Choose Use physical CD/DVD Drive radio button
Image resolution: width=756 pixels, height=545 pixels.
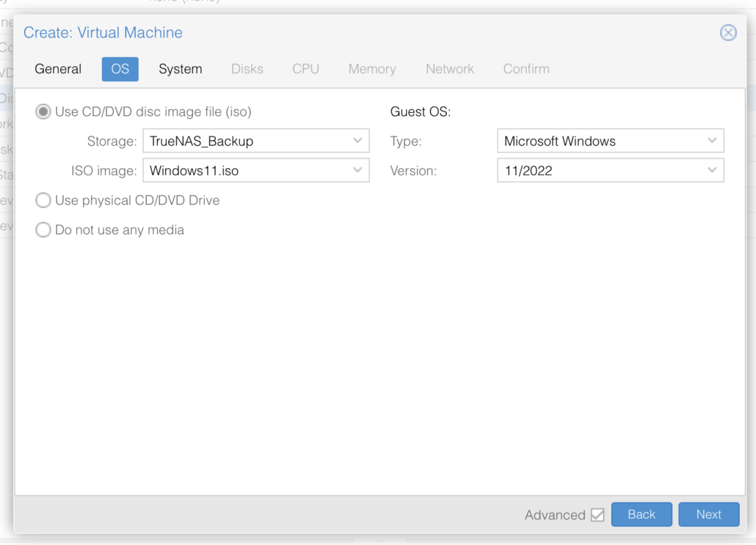44,200
